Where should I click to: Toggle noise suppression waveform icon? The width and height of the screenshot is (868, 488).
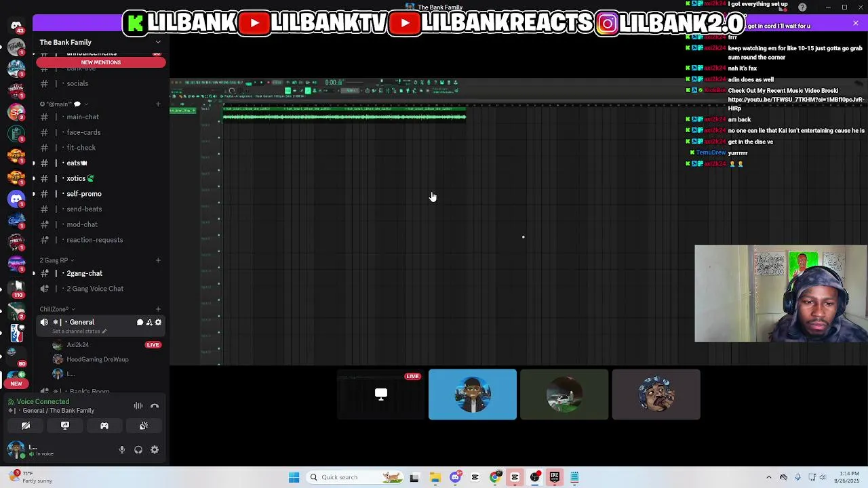click(138, 406)
